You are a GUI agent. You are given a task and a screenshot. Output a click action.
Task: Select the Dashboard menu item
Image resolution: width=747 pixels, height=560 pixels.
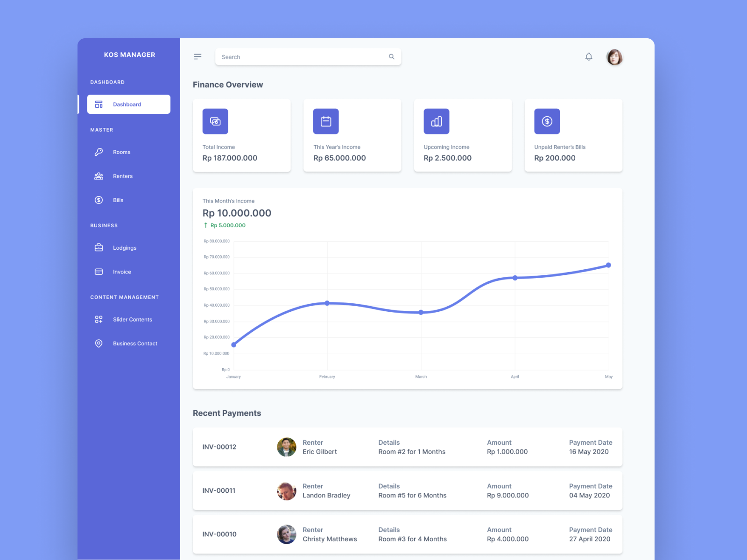pyautogui.click(x=127, y=104)
